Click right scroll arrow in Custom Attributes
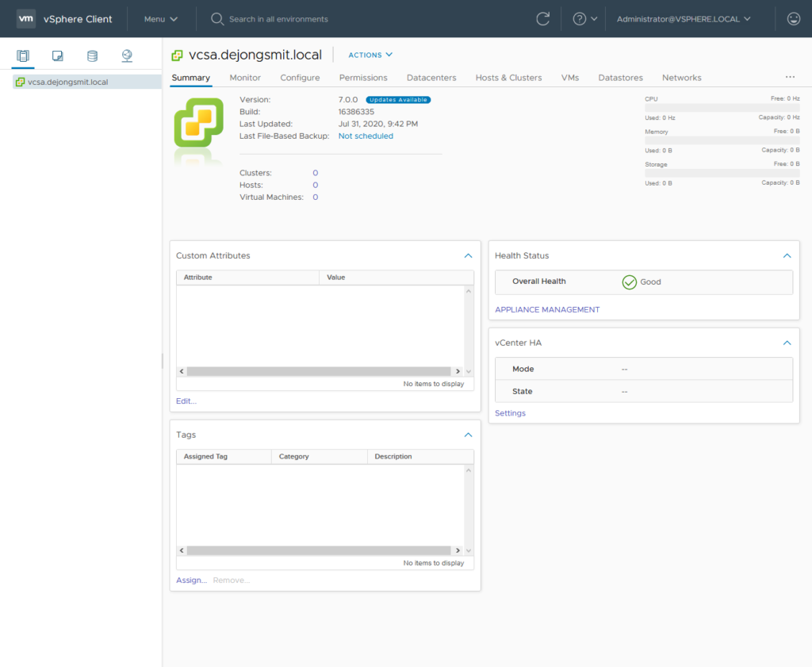 tap(458, 371)
